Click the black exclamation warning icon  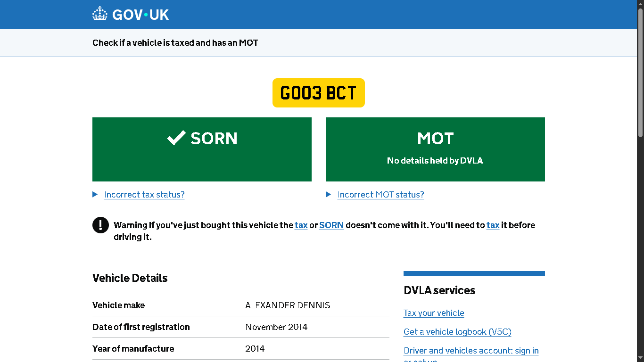click(100, 225)
